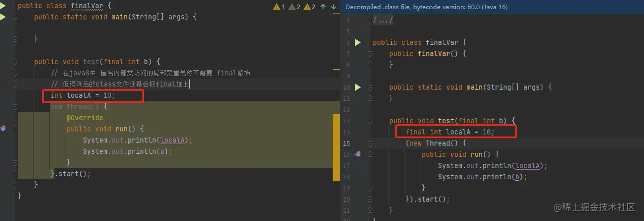Click line number 14 in right gutter
Screen dimensions: 644x221
[x=346, y=132]
